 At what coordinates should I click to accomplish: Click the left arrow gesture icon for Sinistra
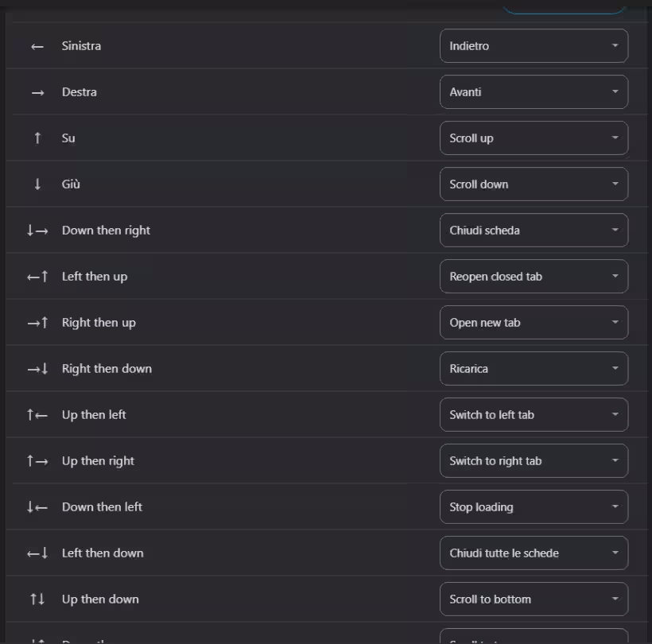pyautogui.click(x=37, y=47)
